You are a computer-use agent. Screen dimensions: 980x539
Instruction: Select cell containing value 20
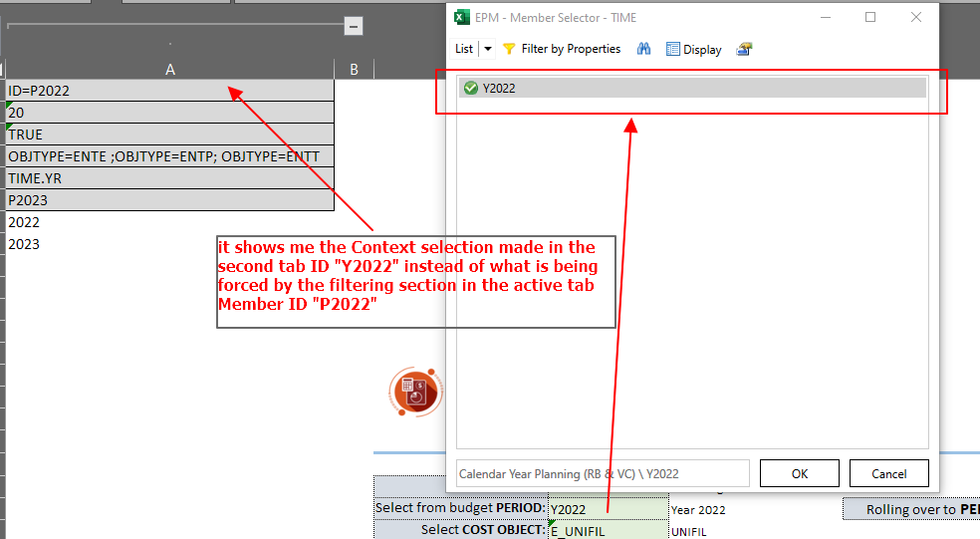tap(170, 113)
